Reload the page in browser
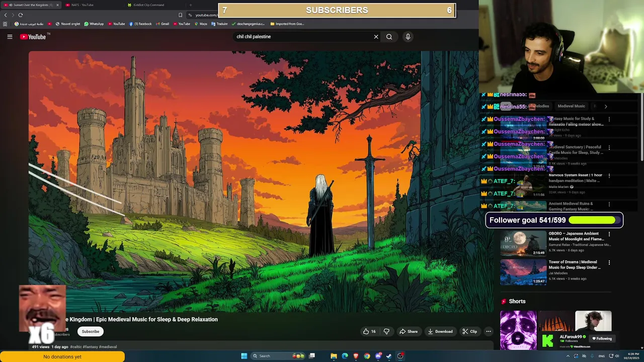The height and width of the screenshot is (362, 644). [x=21, y=15]
